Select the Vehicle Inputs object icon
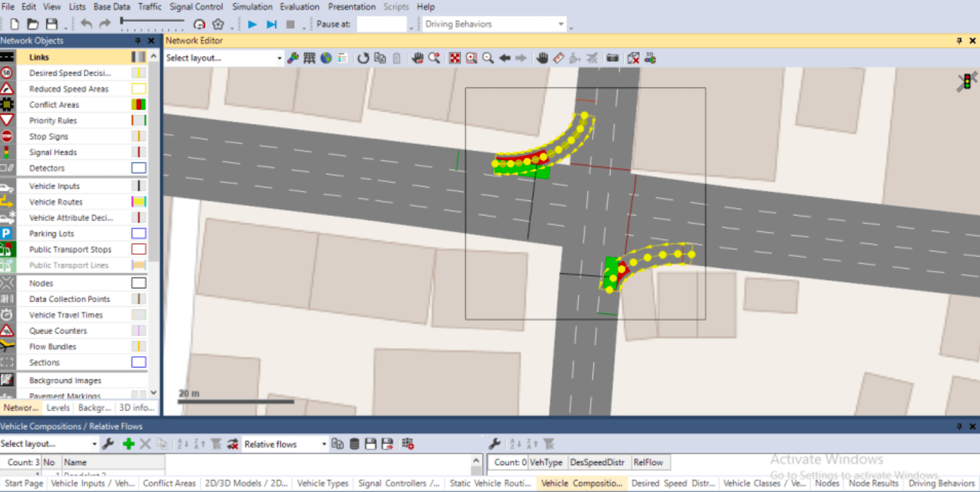980x492 pixels. (7, 186)
